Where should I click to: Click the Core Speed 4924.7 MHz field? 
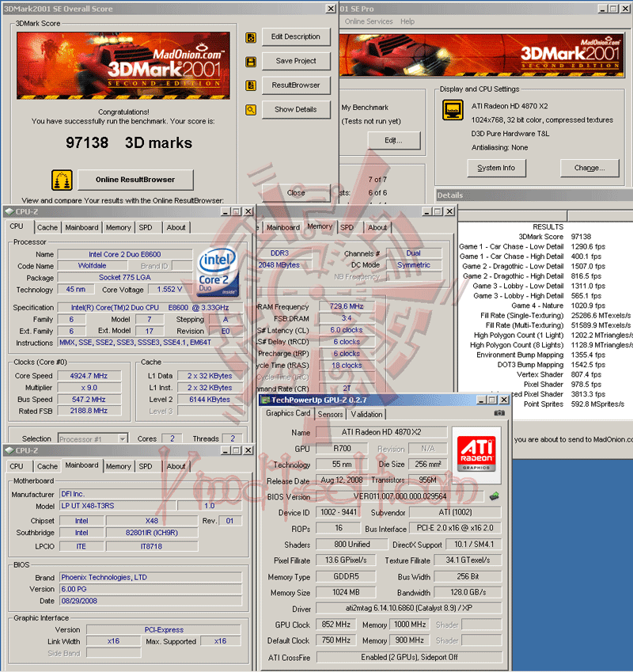coord(89,376)
